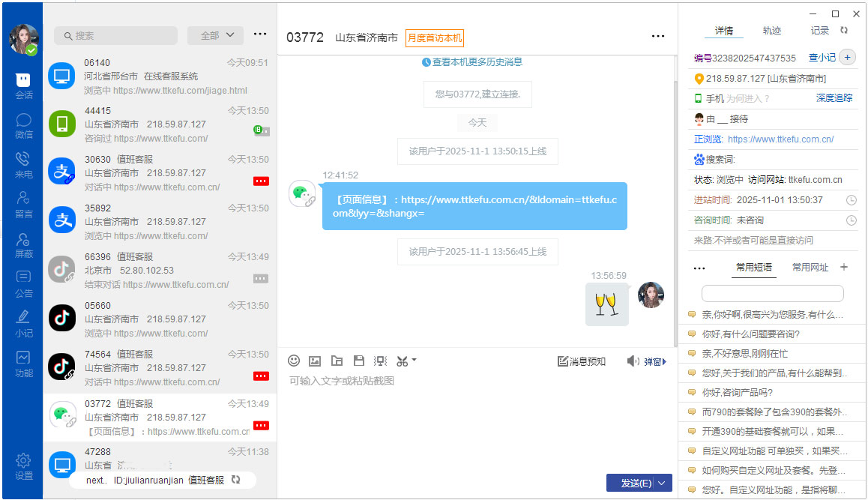The image size is (868, 500).
Task: Open the 来电 calls sidebar icon
Action: pos(23,165)
